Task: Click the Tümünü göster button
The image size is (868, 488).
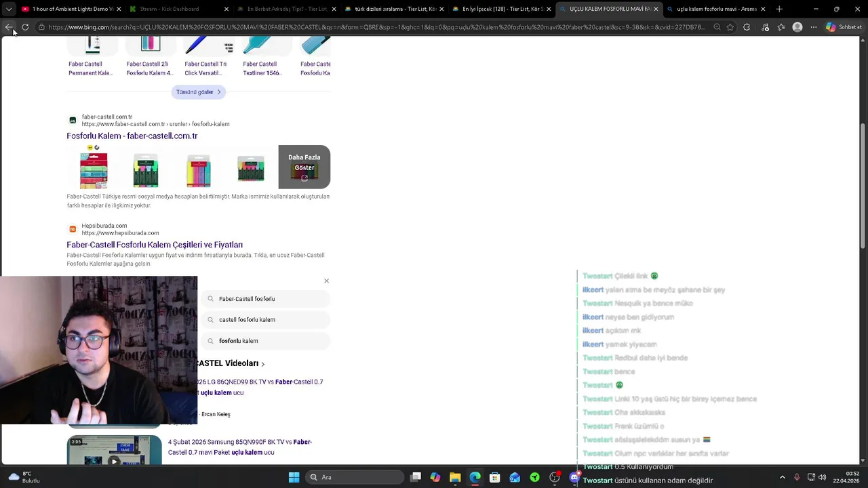Action: coord(199,92)
